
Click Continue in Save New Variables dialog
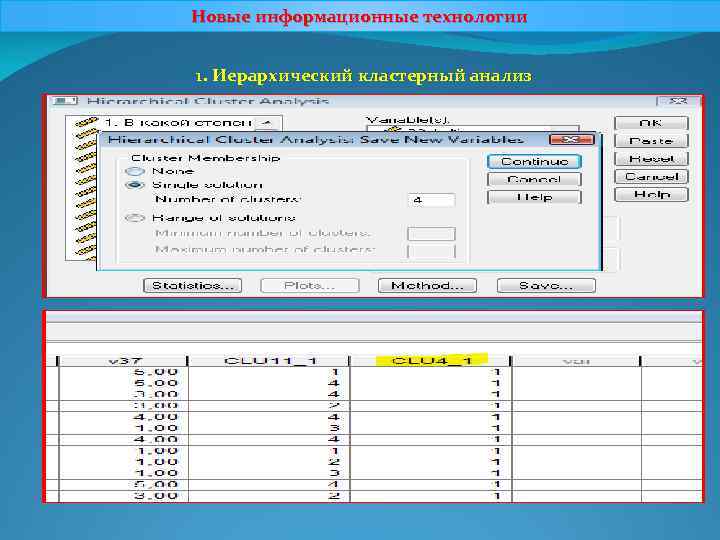534,162
